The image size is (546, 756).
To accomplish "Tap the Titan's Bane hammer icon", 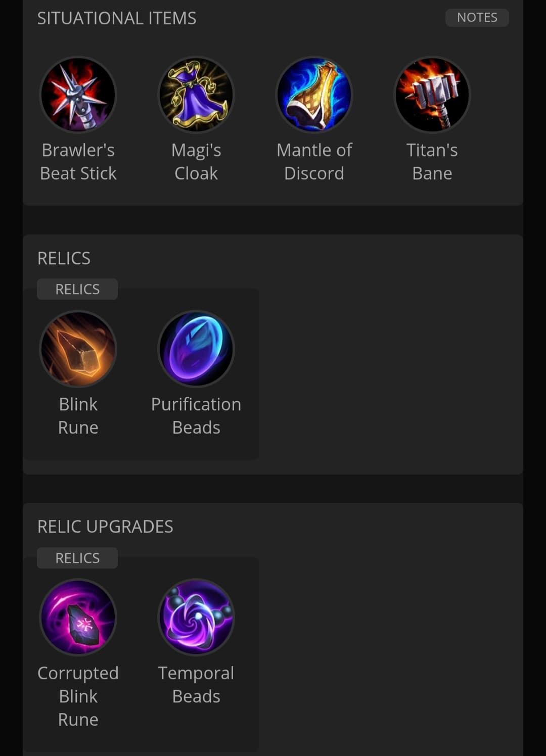I will [432, 95].
